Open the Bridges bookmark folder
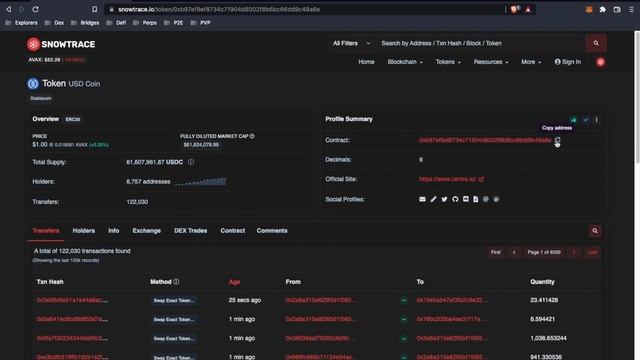This screenshot has height=360, width=640. coord(85,23)
